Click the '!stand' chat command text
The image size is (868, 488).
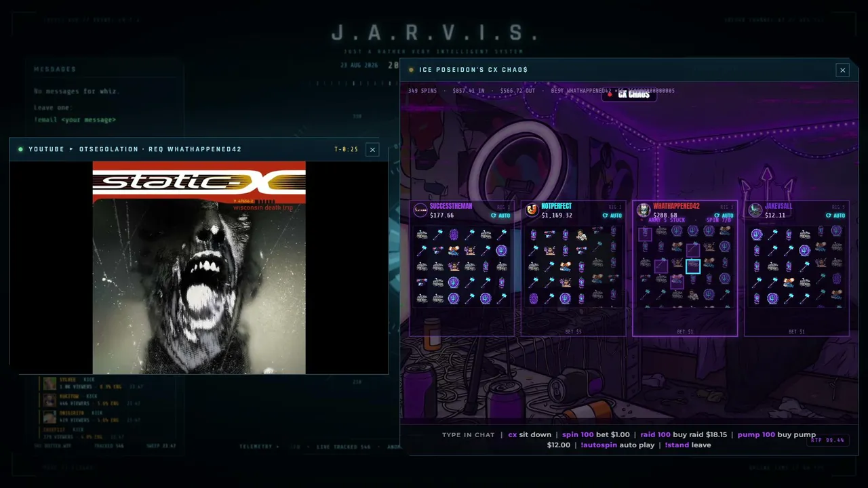677,445
